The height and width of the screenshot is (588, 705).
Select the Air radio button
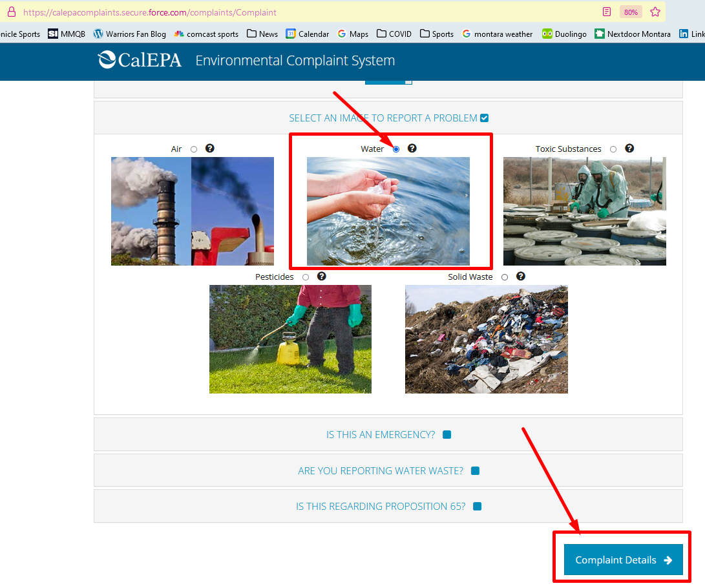(194, 149)
